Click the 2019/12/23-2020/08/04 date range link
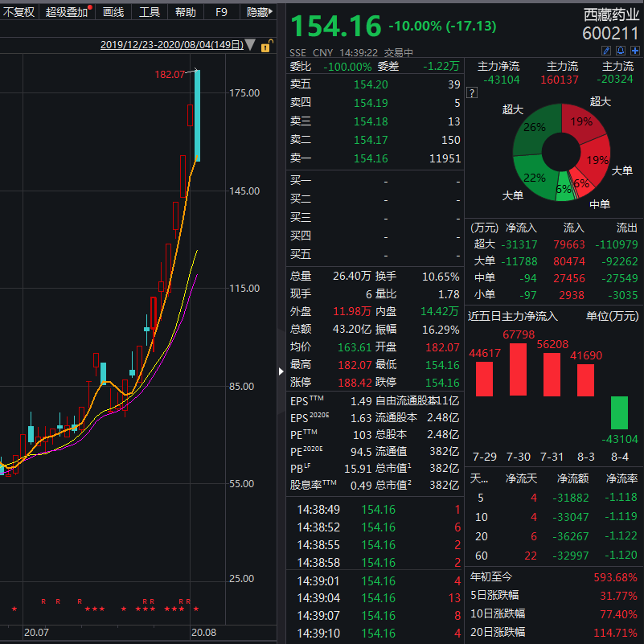644x644 pixels. click(171, 46)
